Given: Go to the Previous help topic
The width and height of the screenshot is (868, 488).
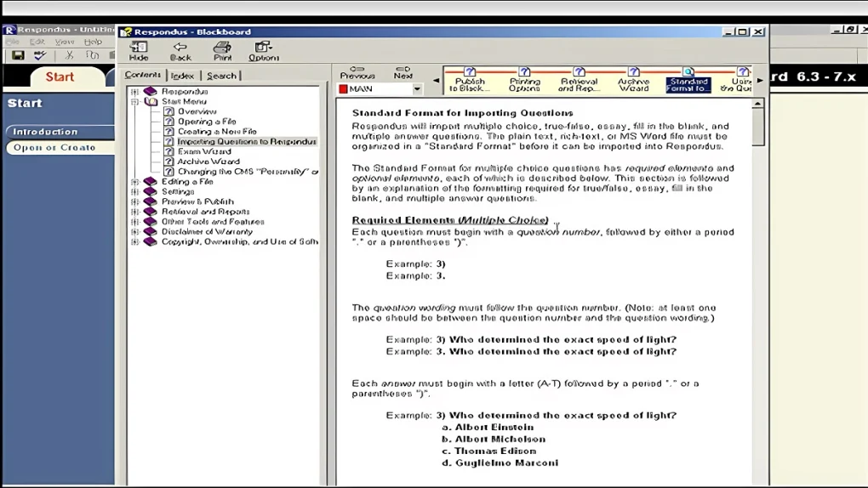Looking at the screenshot, I should click(x=357, y=72).
